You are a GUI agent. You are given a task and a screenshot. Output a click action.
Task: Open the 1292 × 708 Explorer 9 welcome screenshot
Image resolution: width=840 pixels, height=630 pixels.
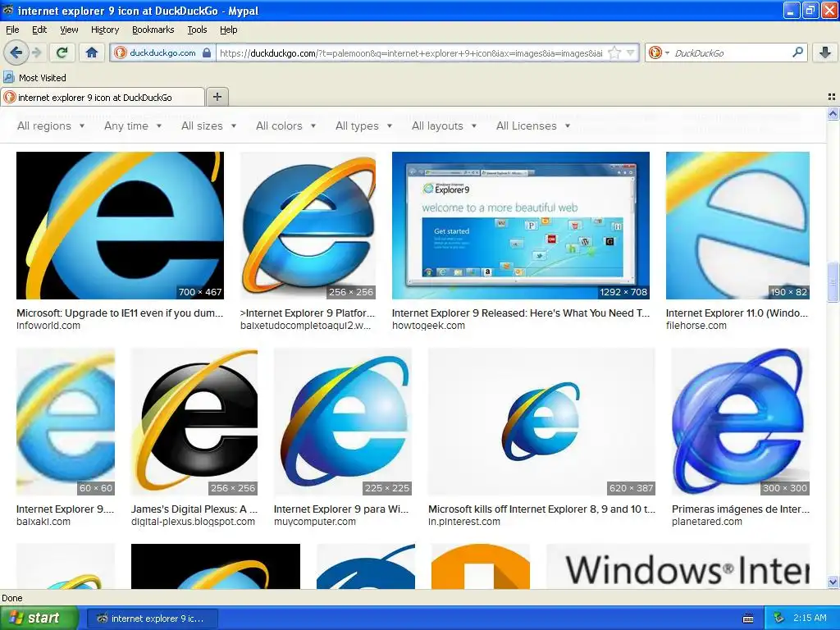tap(521, 226)
